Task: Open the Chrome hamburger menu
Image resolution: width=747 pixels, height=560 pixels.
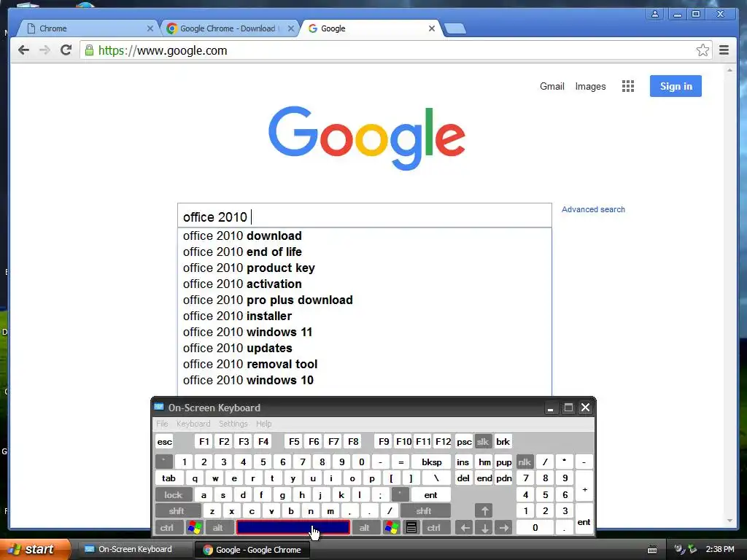Action: point(724,50)
